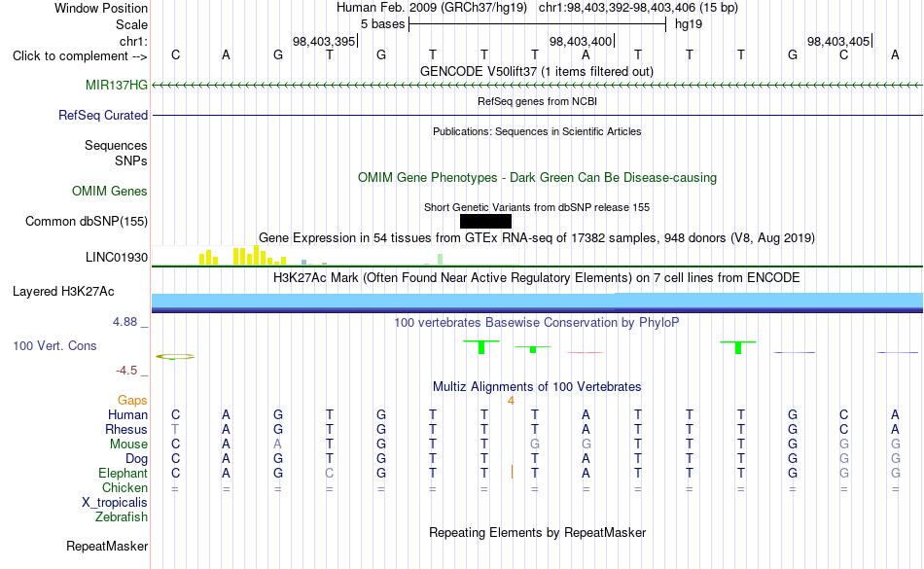Click the GENCODE V50lift37 track title
The width and height of the screenshot is (924, 569).
536,71
